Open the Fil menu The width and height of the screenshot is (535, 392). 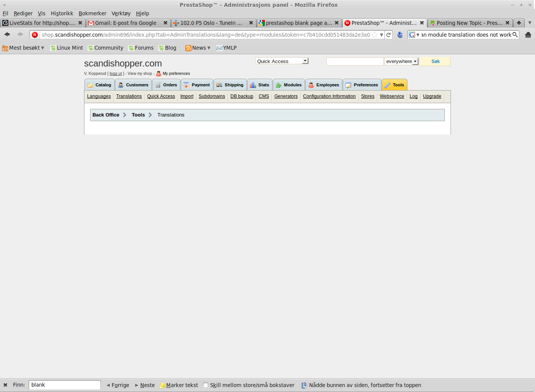[x=5, y=13]
